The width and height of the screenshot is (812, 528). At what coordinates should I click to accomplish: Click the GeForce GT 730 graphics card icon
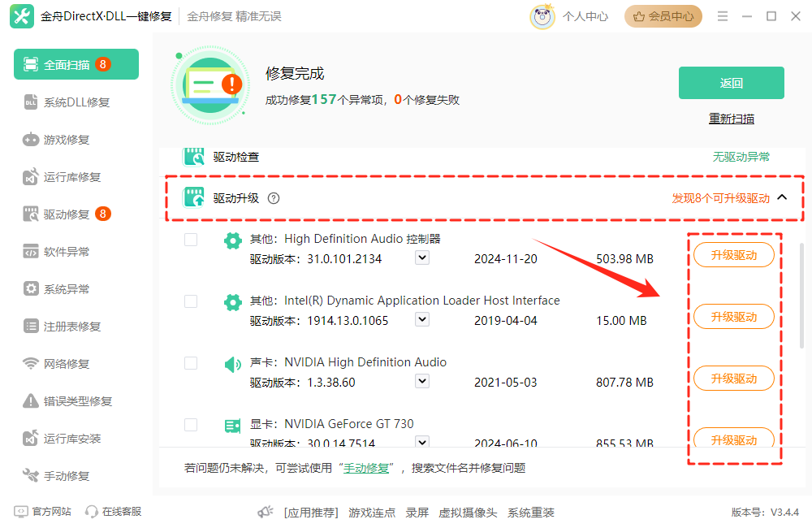(x=232, y=426)
